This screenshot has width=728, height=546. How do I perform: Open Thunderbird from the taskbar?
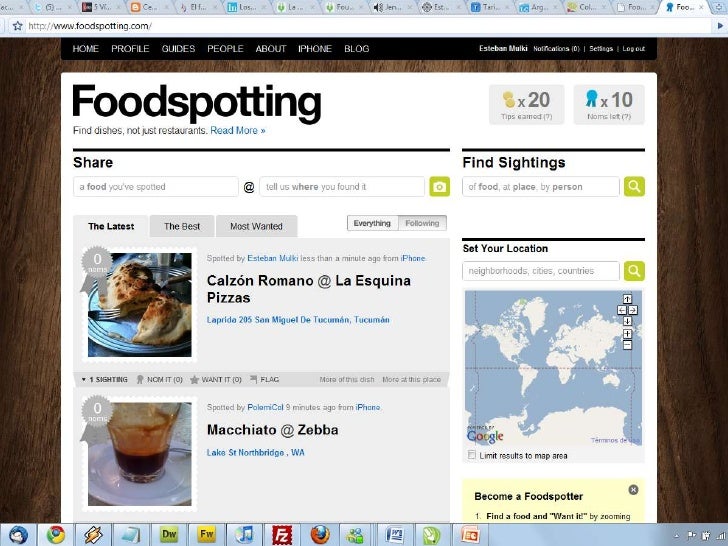[x=18, y=535]
